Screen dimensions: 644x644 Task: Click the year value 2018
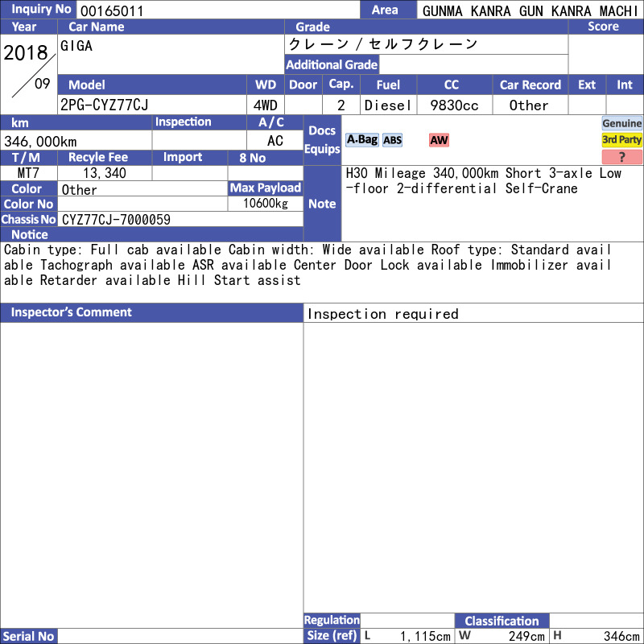(x=26, y=52)
